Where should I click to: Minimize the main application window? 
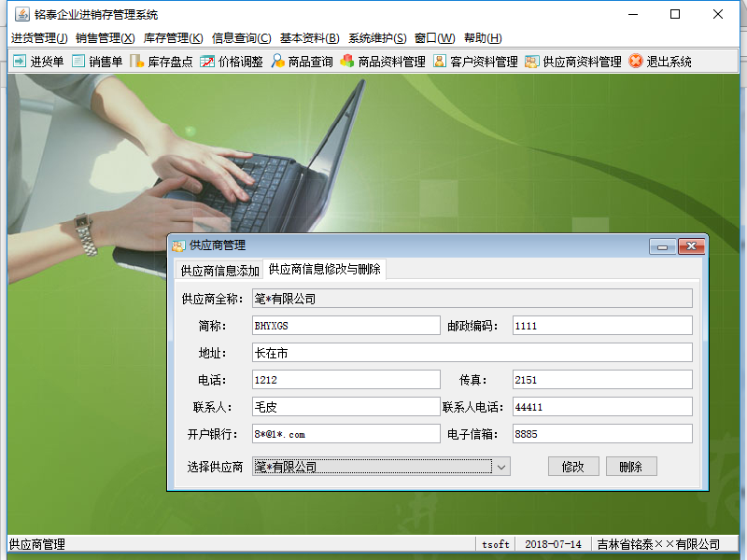click(633, 14)
